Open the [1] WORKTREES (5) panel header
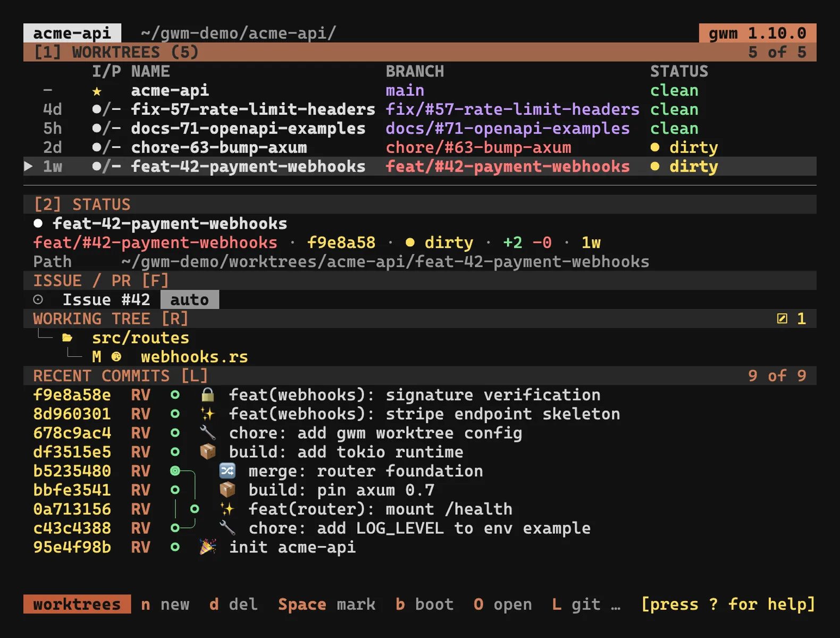 click(420, 52)
